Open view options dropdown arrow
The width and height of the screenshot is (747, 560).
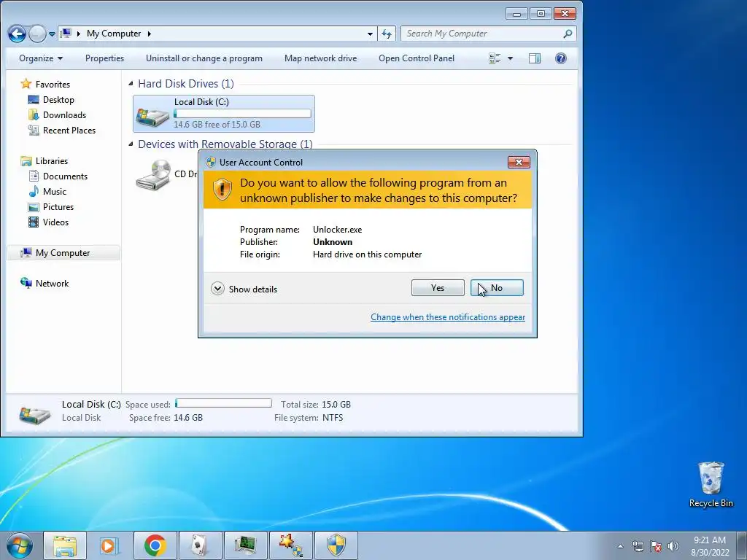pyautogui.click(x=510, y=58)
